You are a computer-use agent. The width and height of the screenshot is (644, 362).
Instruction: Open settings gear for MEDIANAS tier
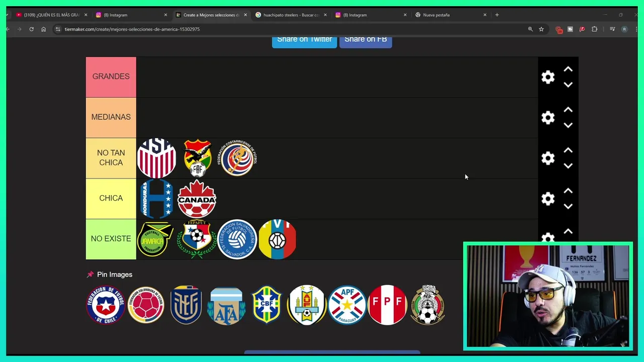pyautogui.click(x=548, y=118)
